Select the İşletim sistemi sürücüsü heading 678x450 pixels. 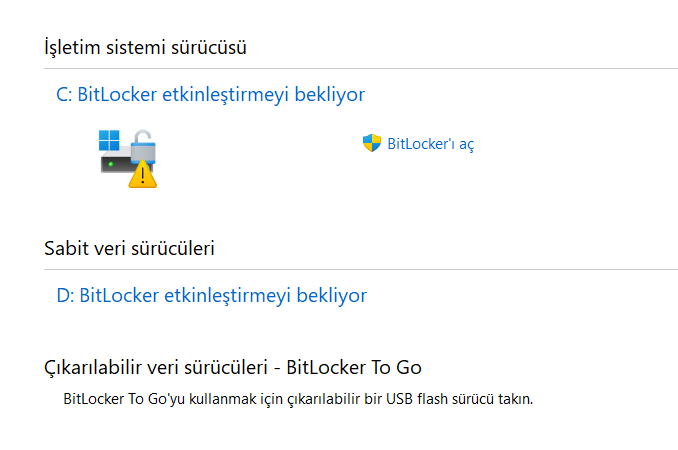point(145,47)
